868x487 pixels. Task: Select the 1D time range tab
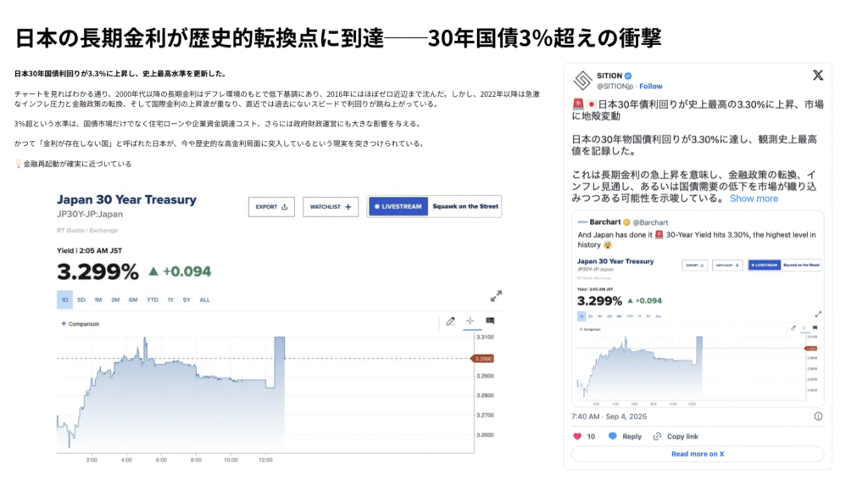65,299
